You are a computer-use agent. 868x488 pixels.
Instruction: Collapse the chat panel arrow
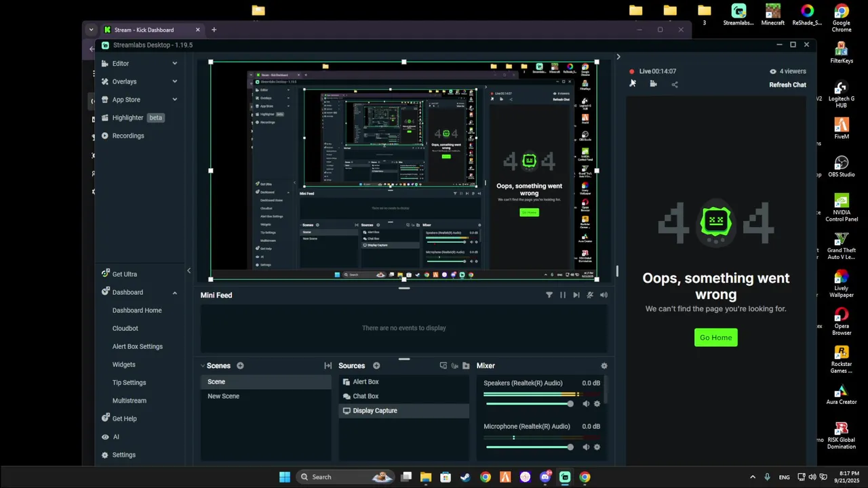(618, 57)
